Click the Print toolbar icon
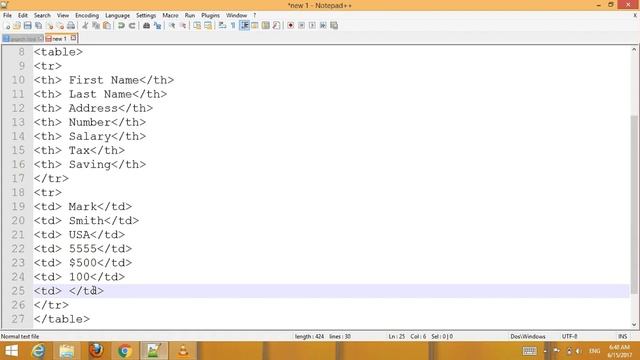The height and width of the screenshot is (360, 640). click(71, 25)
